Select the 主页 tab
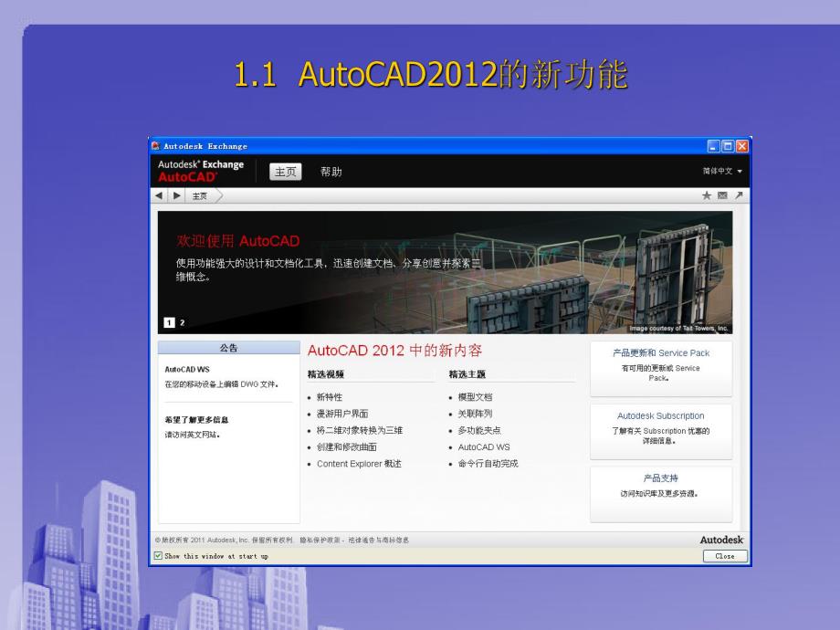 click(x=284, y=172)
